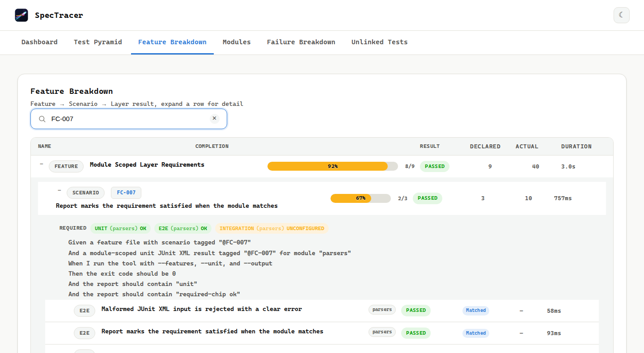Click the NAME column header
The height and width of the screenshot is (353, 644).
pos(45,147)
